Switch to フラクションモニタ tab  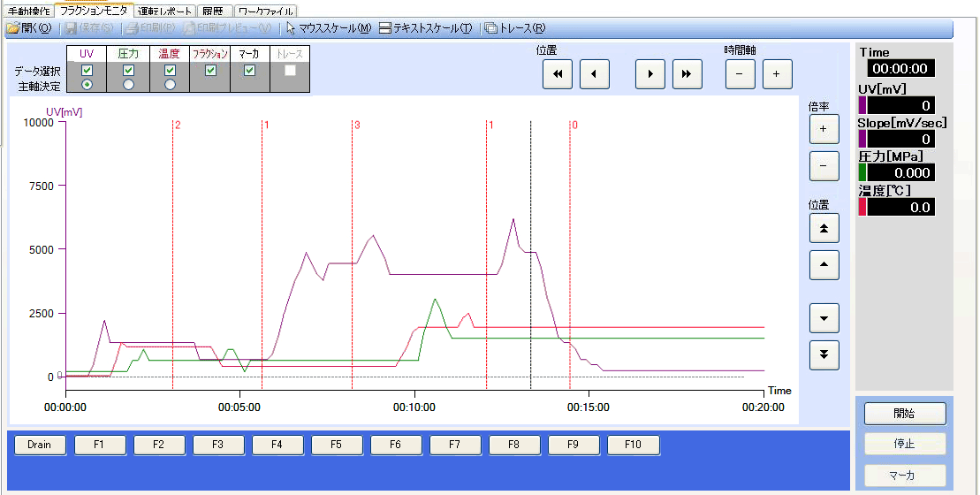coord(94,10)
